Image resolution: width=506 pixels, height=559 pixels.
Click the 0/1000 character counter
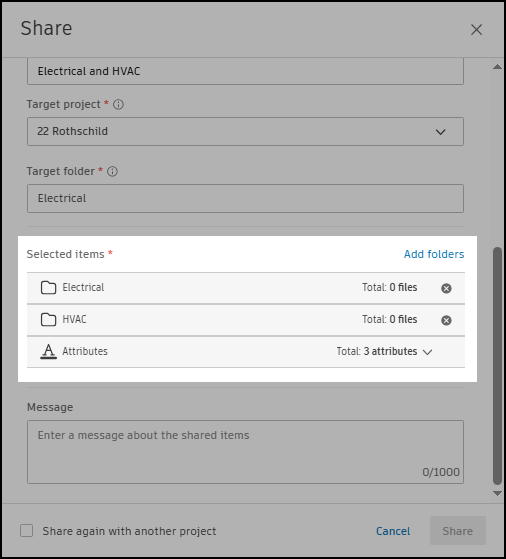coord(441,472)
